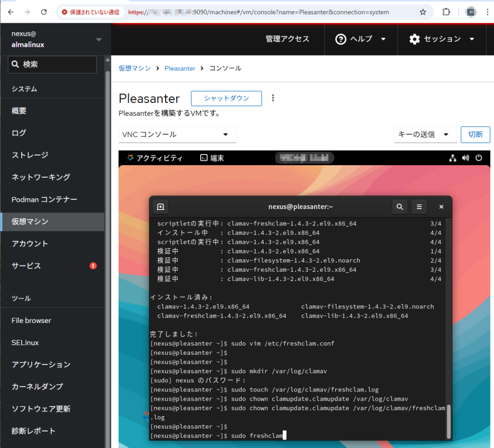
Task: Expand the nexus@almalinux host switcher
Action: (x=98, y=39)
